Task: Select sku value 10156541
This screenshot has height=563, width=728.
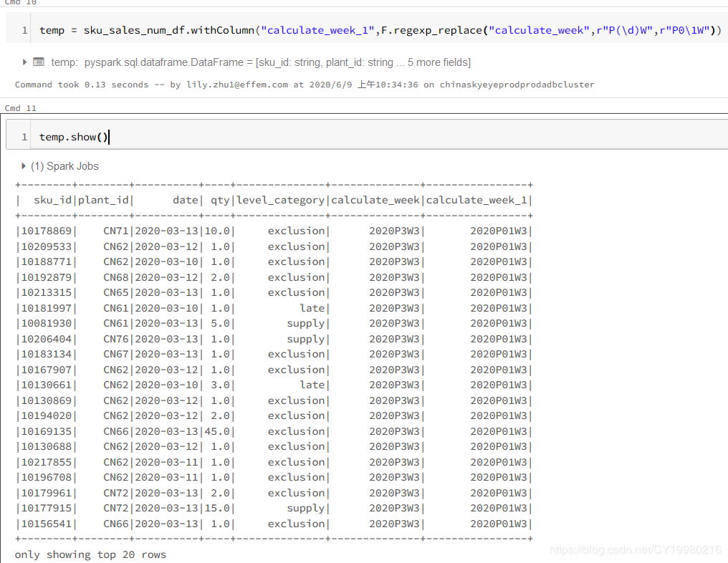Action: pos(47,524)
